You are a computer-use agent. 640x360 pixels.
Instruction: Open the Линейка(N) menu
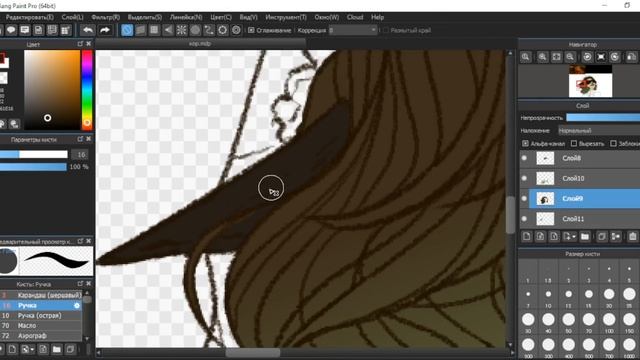click(x=186, y=17)
